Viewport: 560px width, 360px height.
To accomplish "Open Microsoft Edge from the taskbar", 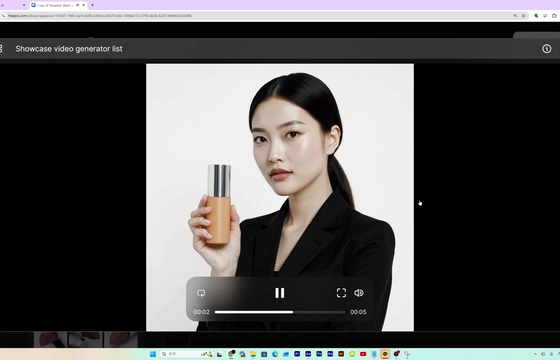I will pos(275,354).
